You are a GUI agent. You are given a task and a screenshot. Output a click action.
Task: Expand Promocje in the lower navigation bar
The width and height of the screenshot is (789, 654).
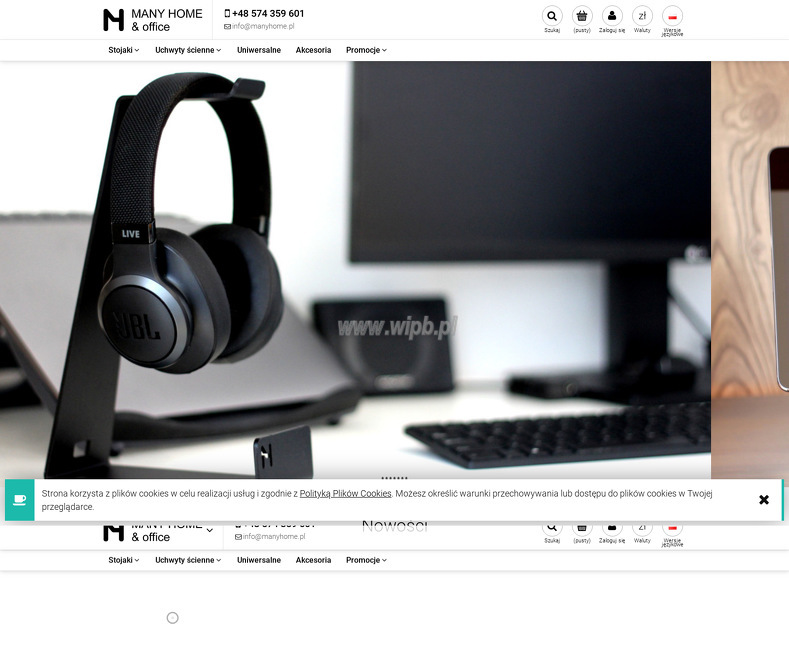(x=366, y=560)
